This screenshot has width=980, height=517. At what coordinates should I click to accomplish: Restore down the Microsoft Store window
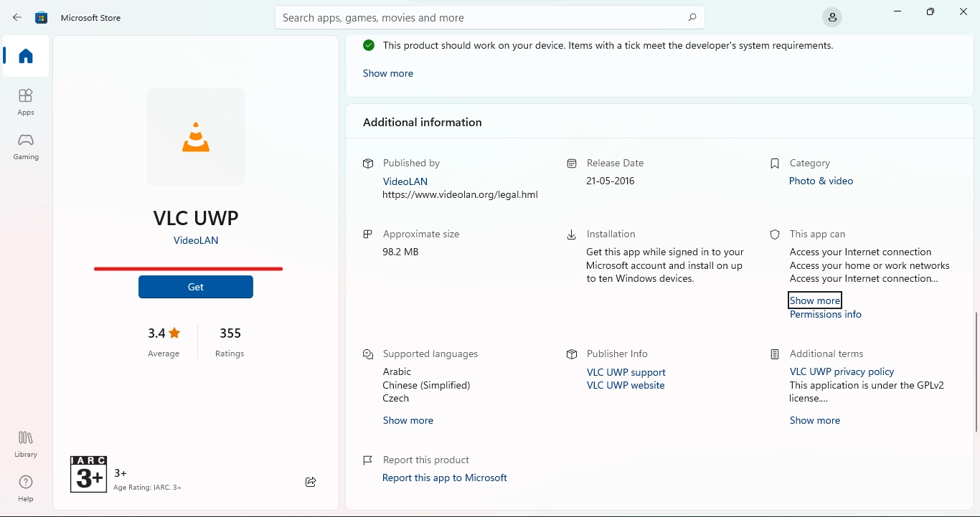click(930, 11)
